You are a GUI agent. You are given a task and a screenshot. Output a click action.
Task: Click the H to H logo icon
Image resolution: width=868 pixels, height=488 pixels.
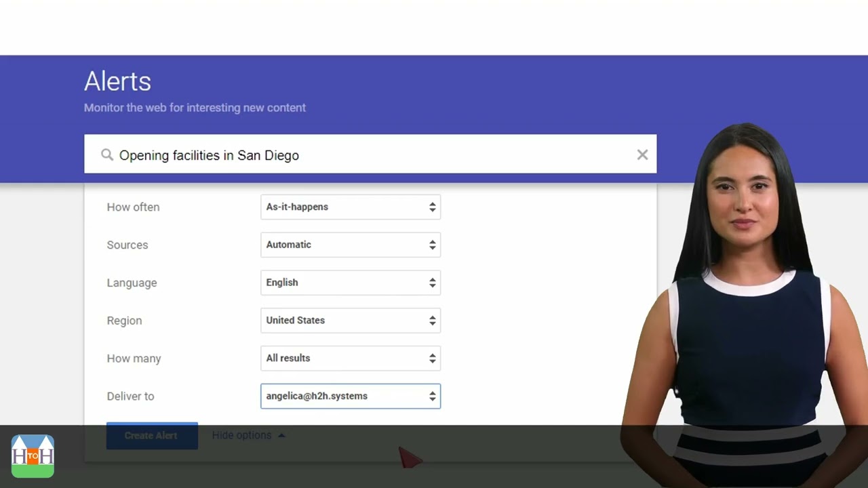[x=33, y=456]
